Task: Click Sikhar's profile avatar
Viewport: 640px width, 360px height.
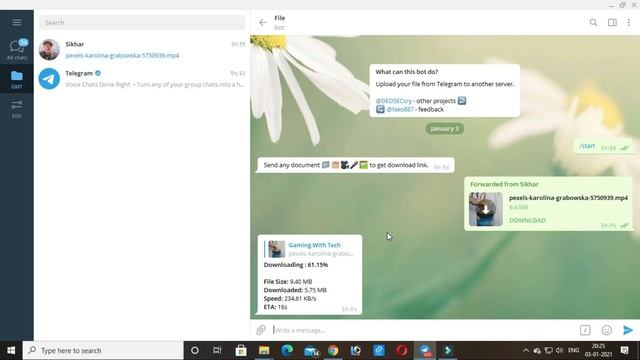Action: point(49,49)
